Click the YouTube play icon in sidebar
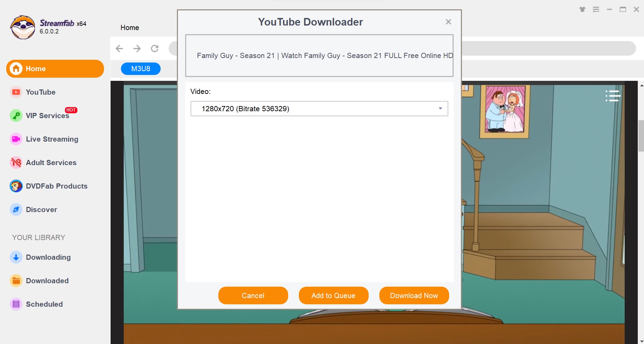 (16, 92)
